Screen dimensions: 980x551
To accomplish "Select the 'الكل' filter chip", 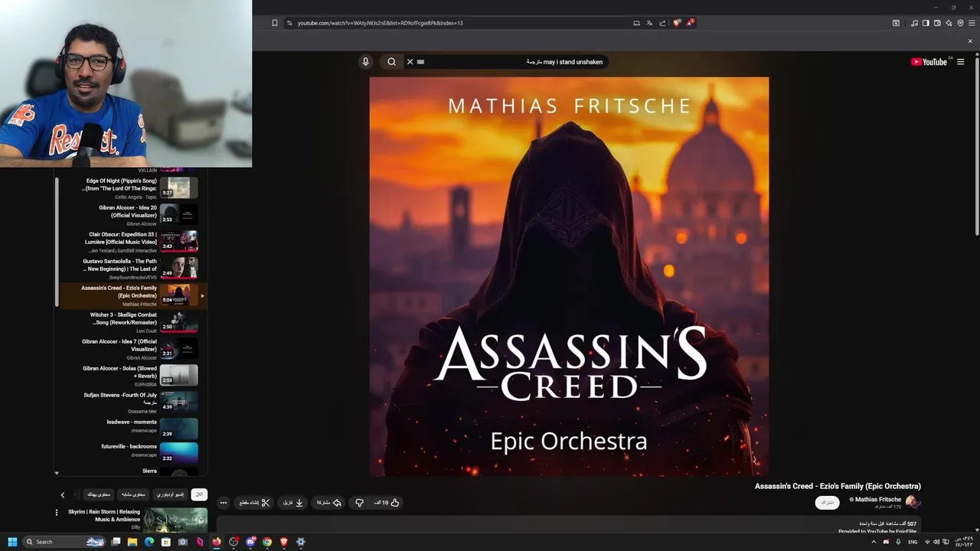I will click(199, 495).
